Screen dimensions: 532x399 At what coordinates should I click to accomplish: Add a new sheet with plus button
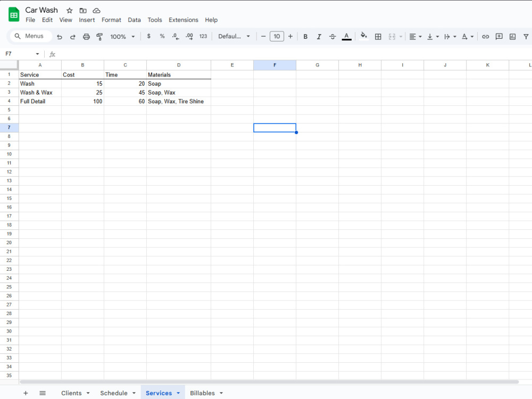pos(26,393)
